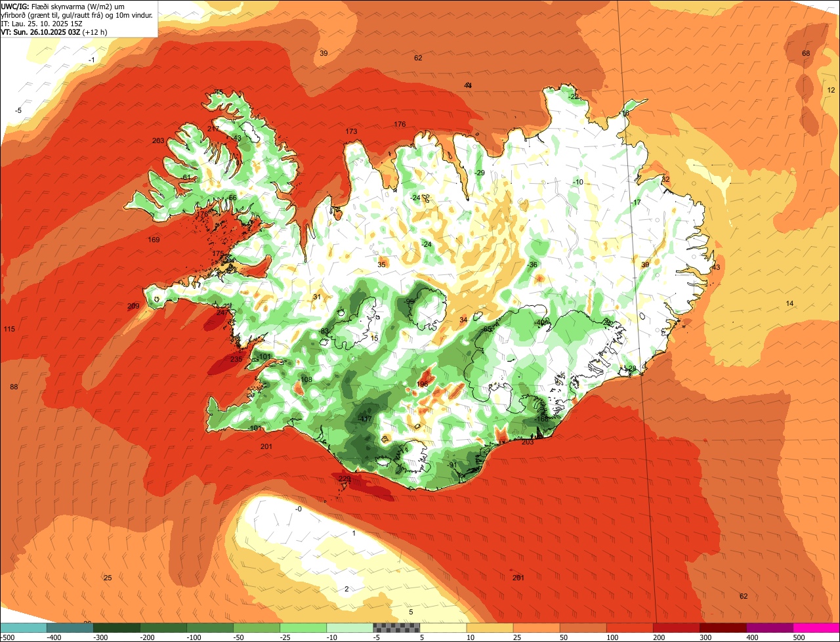Click the -300 to -200 darkest green legend swatch
840x642 pixels.
coord(117,628)
